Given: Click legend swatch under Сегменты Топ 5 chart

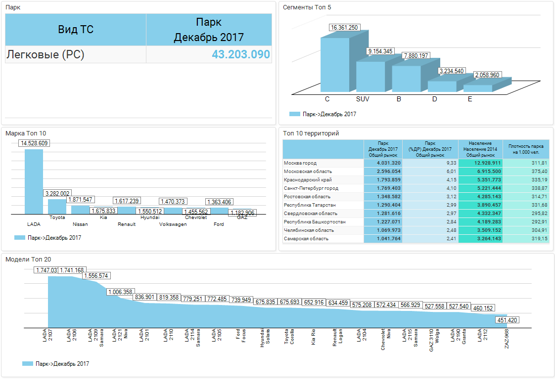Looking at the screenshot, I should click(x=294, y=114).
